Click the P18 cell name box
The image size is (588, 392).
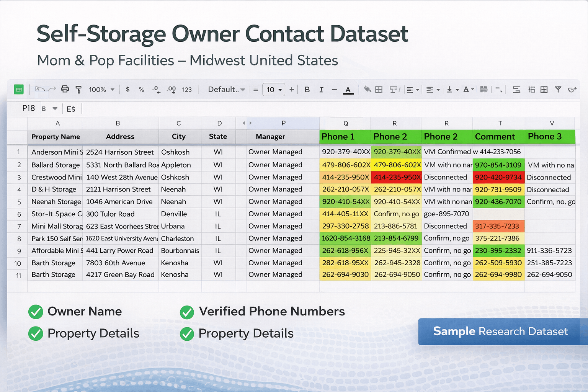click(29, 108)
